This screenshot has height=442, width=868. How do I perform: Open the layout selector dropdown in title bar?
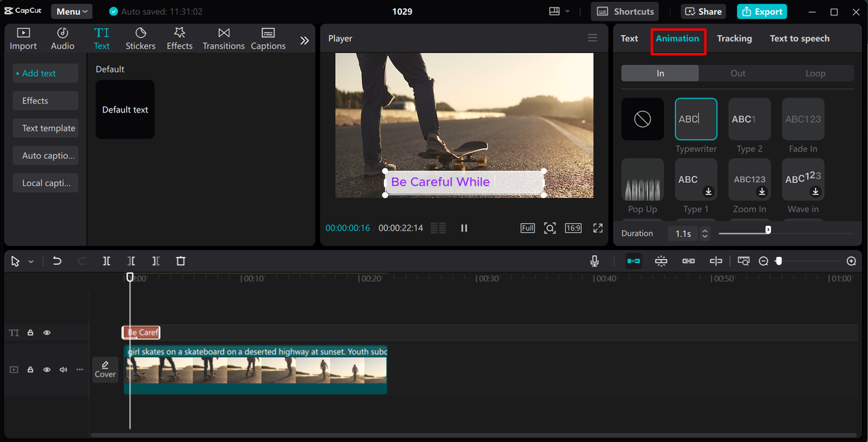tap(559, 12)
